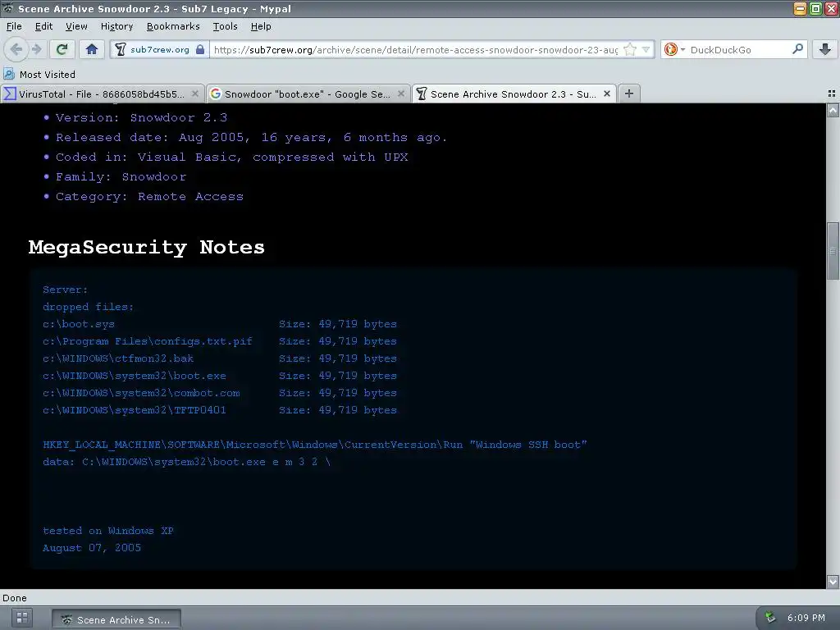This screenshot has height=630, width=840.
Task: Click the "data: C:\WINDOWS\system32\boot.exe" line
Action: [x=186, y=462]
